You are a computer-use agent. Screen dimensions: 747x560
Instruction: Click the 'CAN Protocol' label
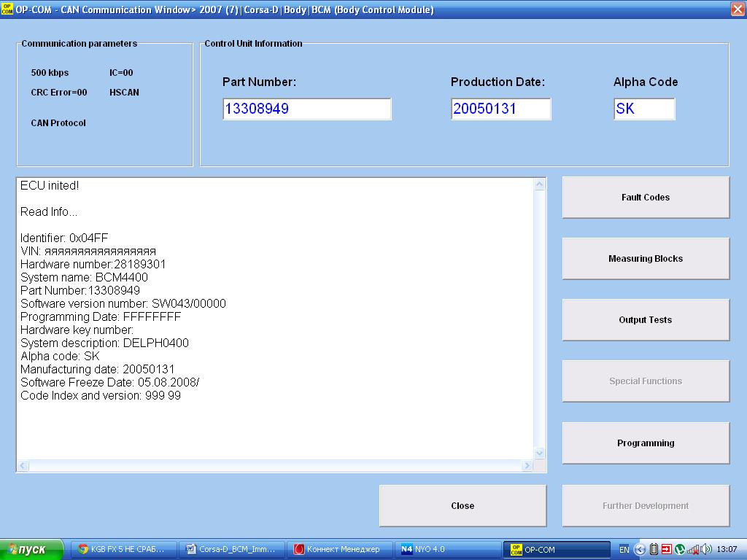click(58, 122)
